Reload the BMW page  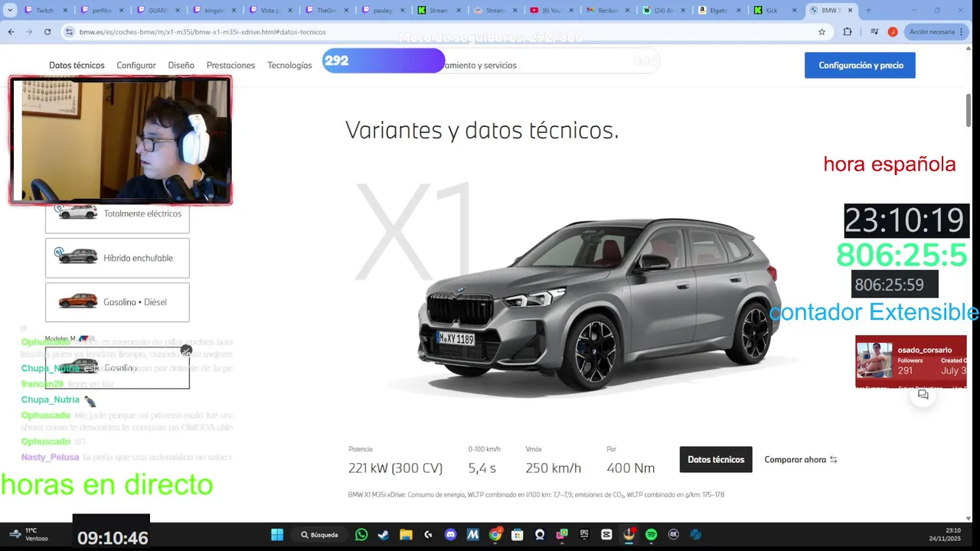[47, 31]
